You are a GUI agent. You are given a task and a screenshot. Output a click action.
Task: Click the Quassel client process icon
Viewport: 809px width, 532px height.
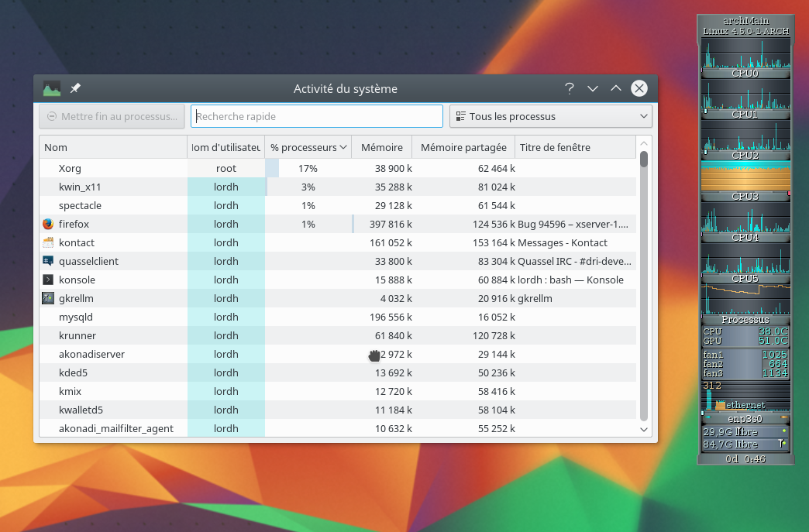tap(48, 261)
